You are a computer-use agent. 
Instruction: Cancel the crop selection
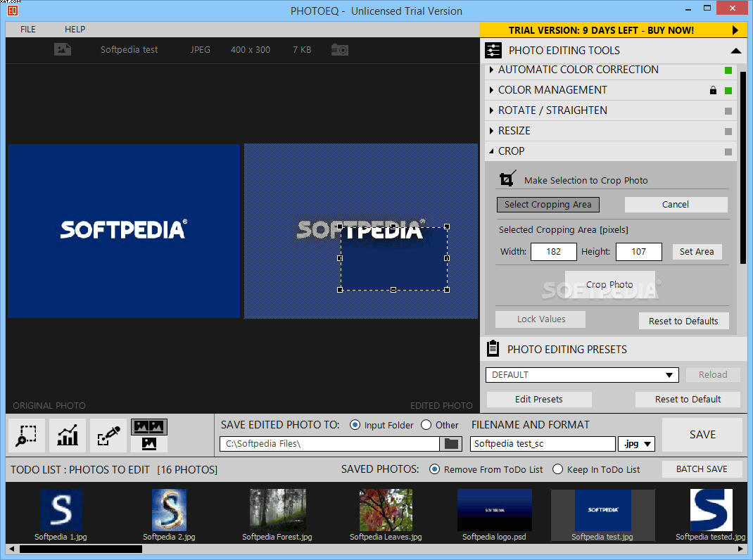tap(676, 205)
